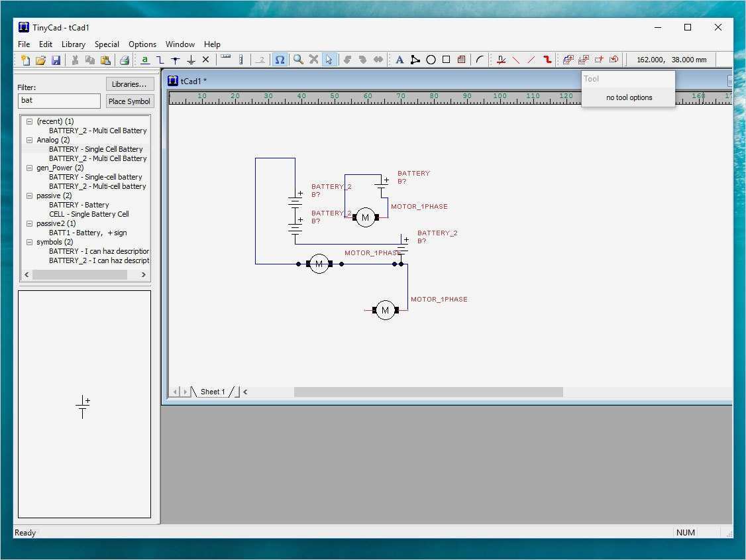The image size is (746, 560).
Task: Select BATTERY - Single-cell battery under gen_Power
Action: (95, 177)
